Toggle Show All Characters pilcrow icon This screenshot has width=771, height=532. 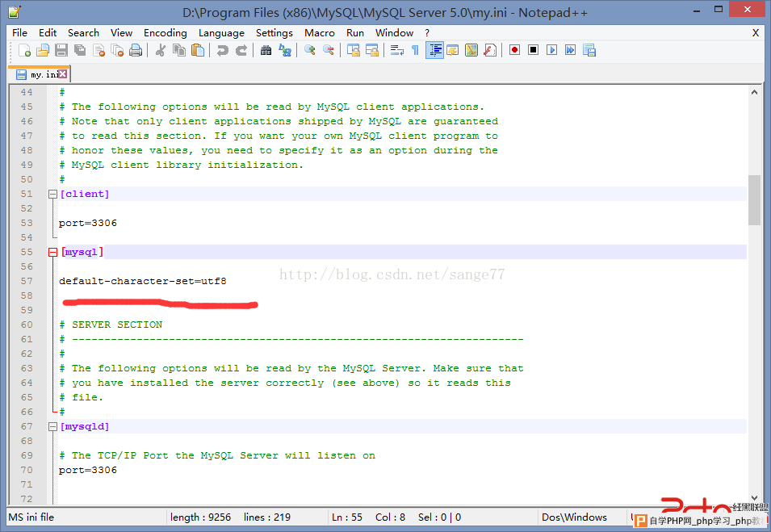[416, 50]
